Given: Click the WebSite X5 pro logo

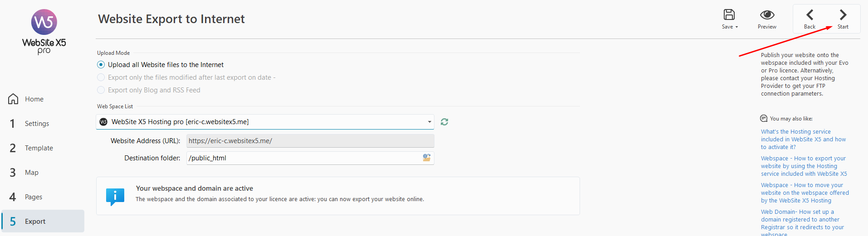Looking at the screenshot, I should click(44, 32).
